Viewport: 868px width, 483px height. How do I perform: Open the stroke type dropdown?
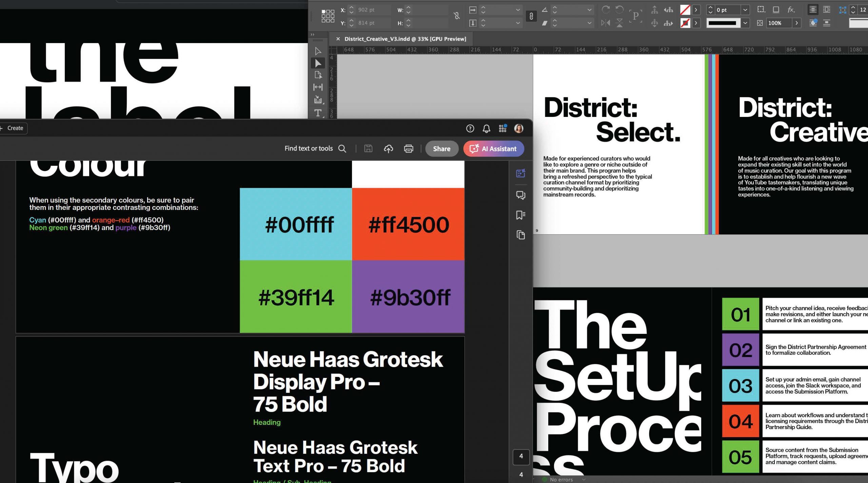point(745,23)
